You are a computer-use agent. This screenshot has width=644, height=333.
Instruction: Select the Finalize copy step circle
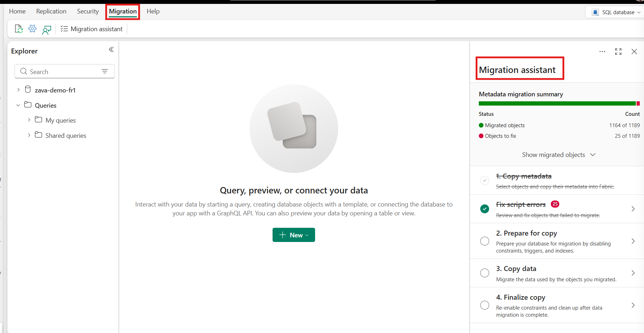485,305
